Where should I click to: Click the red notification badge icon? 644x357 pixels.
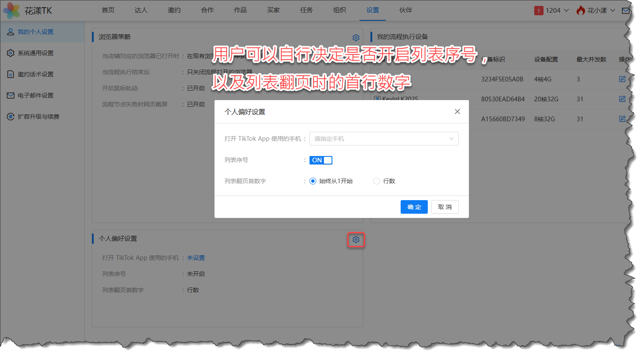[x=538, y=11]
